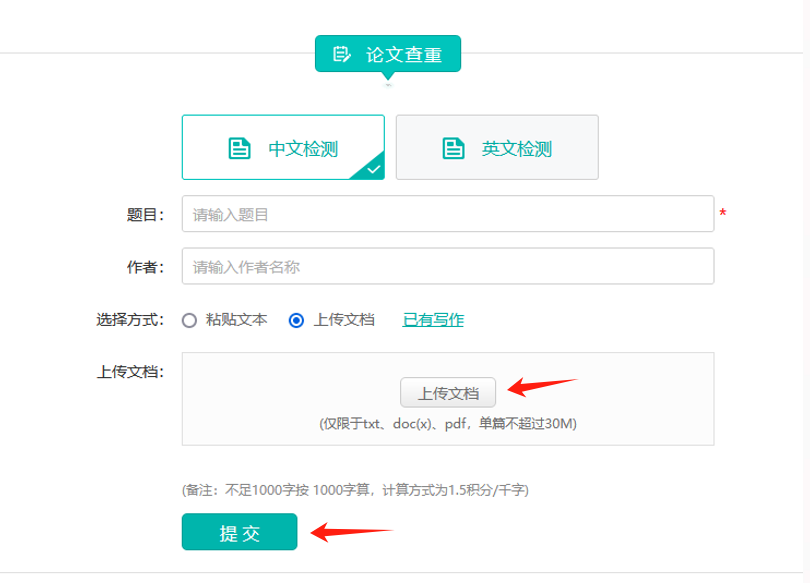Focus the 作者 name input field
This screenshot has width=810, height=583.
tap(447, 267)
